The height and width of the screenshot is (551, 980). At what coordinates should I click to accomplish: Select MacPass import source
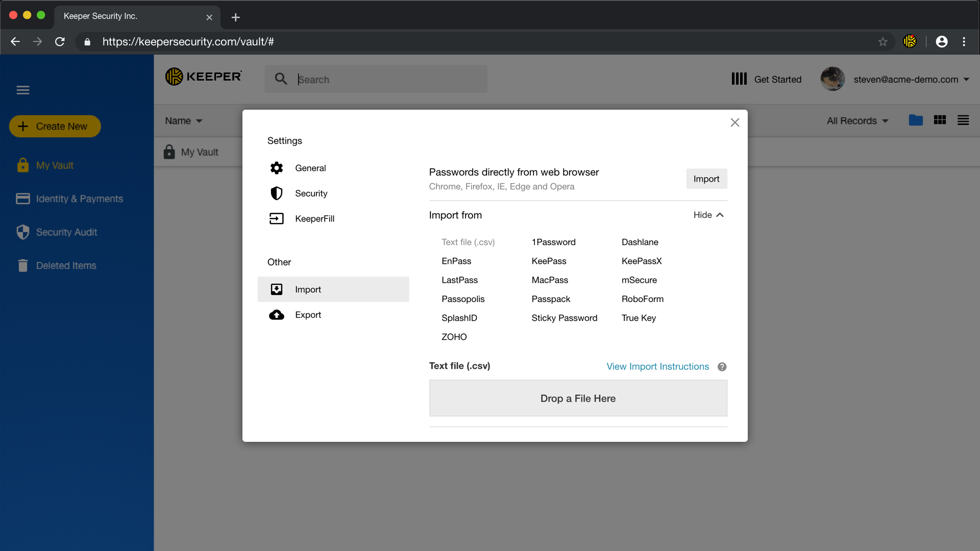[550, 280]
